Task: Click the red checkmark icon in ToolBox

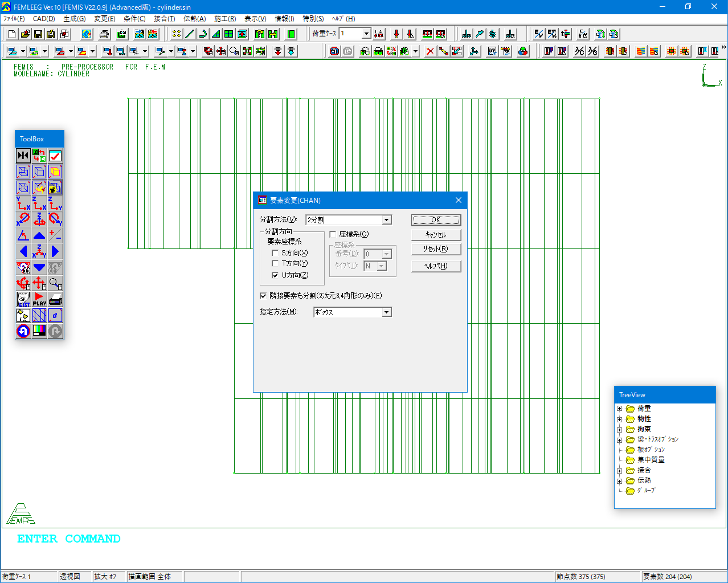Action: 55,156
